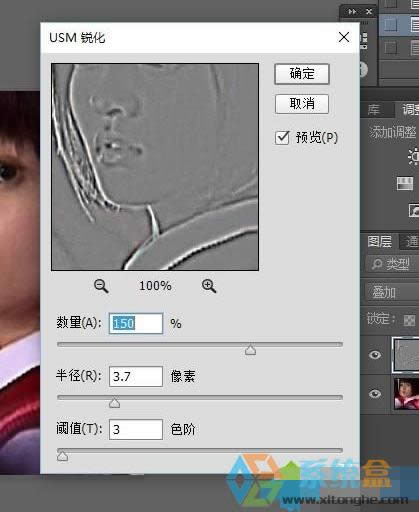Screen dimensions: 419x512
Task: Open the 类型 layer filter dropdown
Action: click(392, 264)
